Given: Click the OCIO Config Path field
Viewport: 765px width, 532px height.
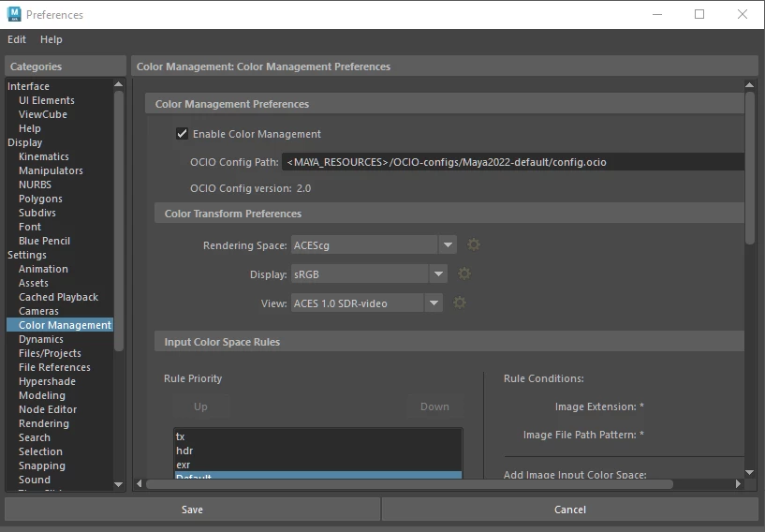Looking at the screenshot, I should pyautogui.click(x=513, y=162).
